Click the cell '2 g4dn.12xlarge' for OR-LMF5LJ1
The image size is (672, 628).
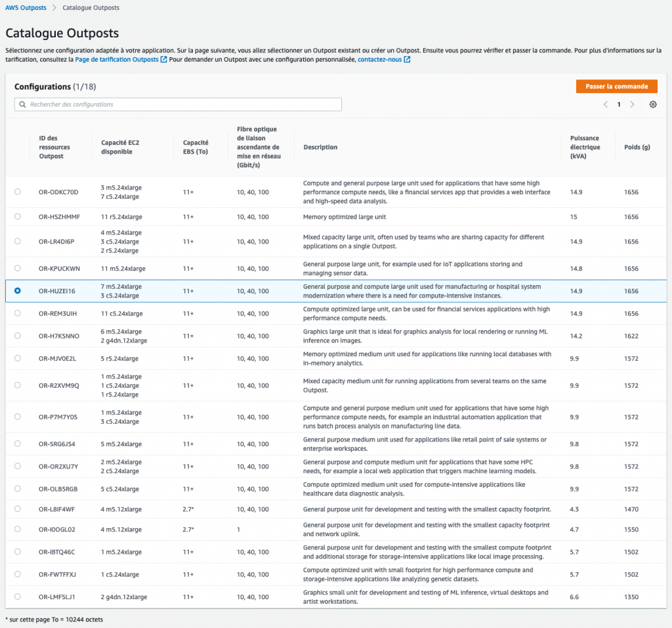[124, 597]
